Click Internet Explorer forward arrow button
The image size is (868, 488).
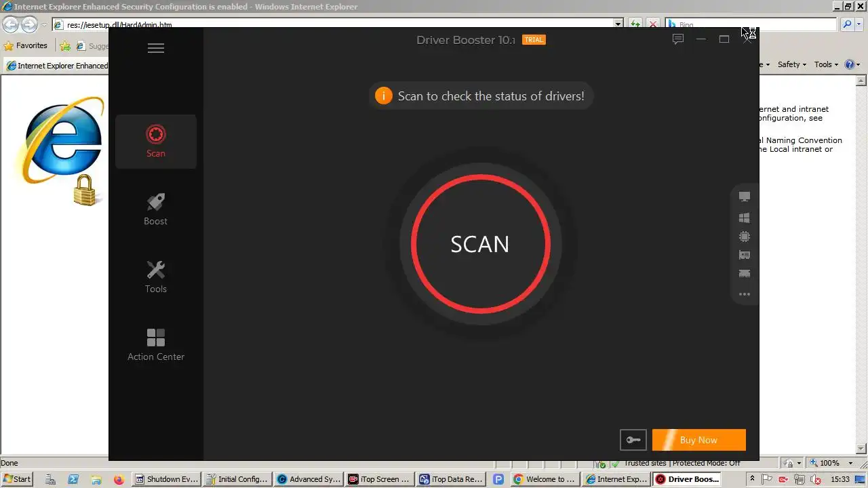coord(29,25)
